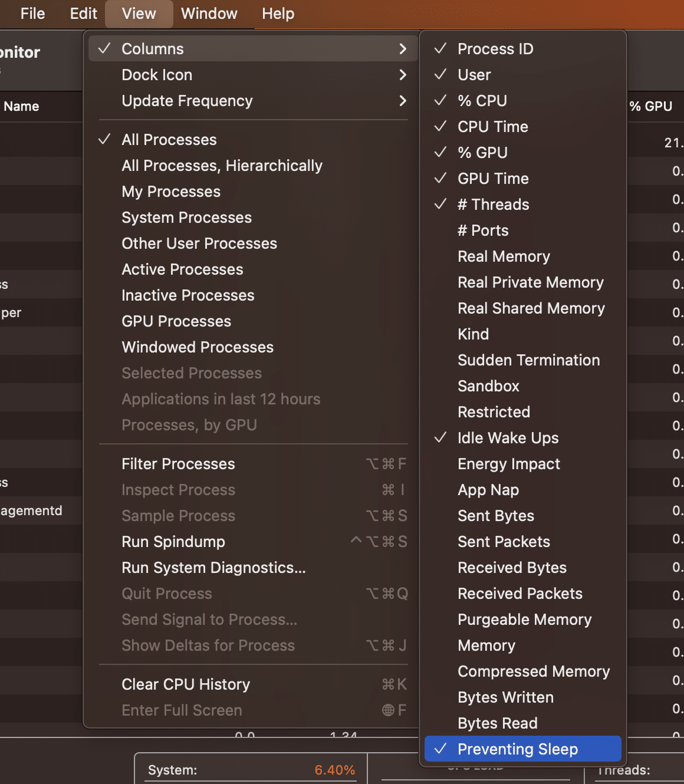
Task: Enable the Sudden Termination column
Action: pyautogui.click(x=522, y=360)
